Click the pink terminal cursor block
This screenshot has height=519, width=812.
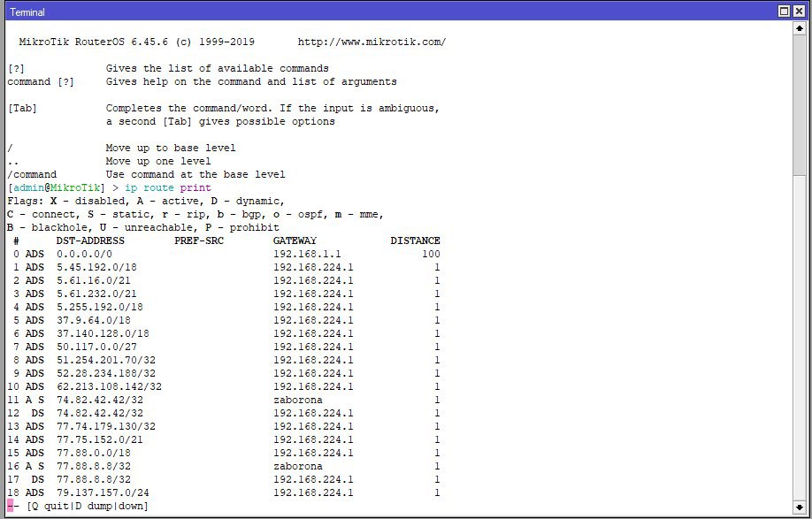click(x=10, y=505)
